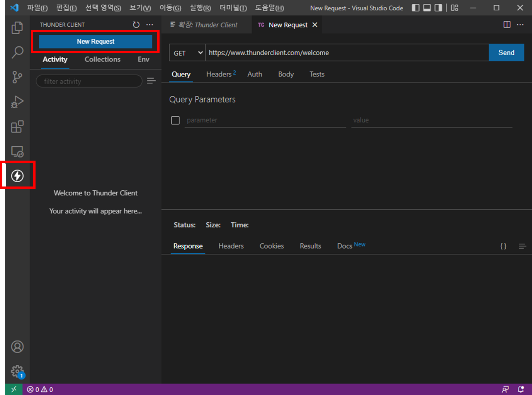Select the Body tab
Image resolution: width=532 pixels, height=395 pixels.
coord(286,74)
